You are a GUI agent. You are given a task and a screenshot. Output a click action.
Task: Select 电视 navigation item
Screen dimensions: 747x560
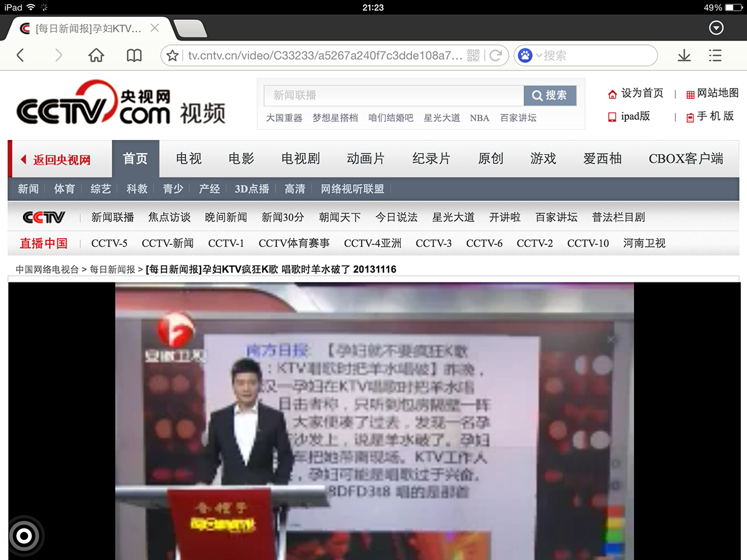point(189,159)
